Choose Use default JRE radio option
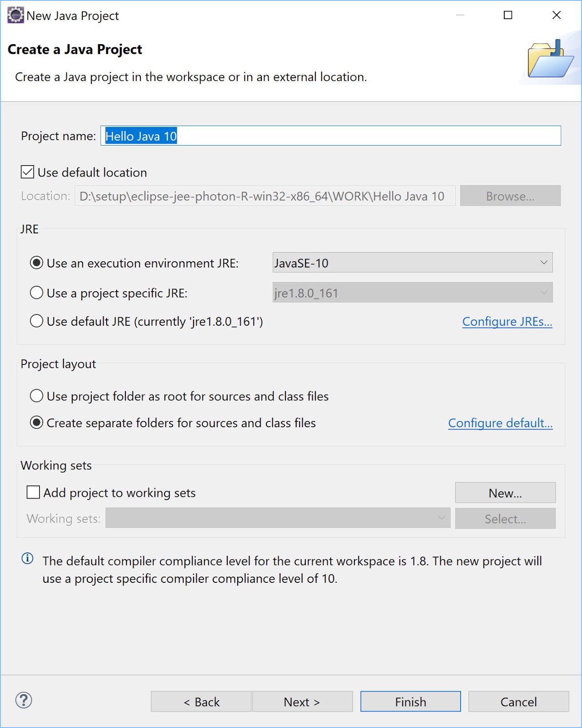Viewport: 582px width, 728px height. pos(36,321)
